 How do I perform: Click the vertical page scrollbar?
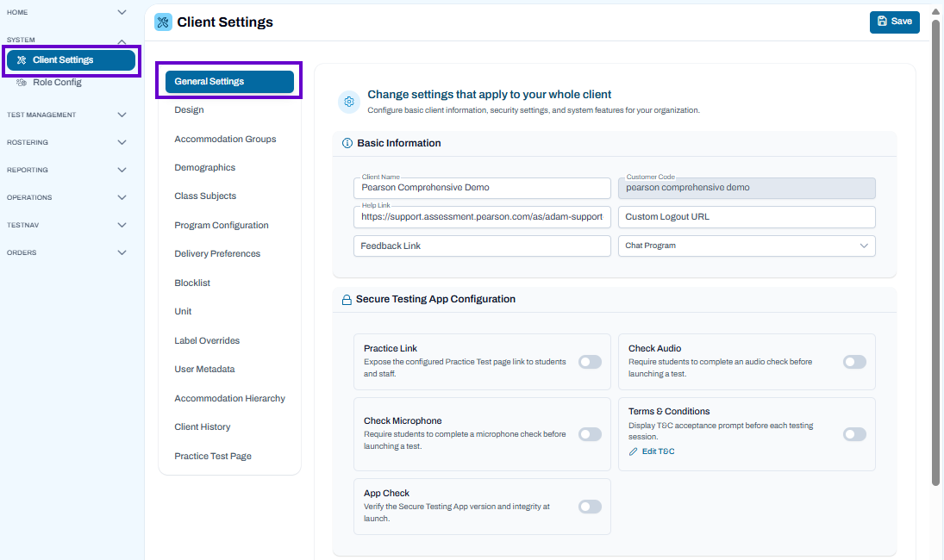click(935, 252)
